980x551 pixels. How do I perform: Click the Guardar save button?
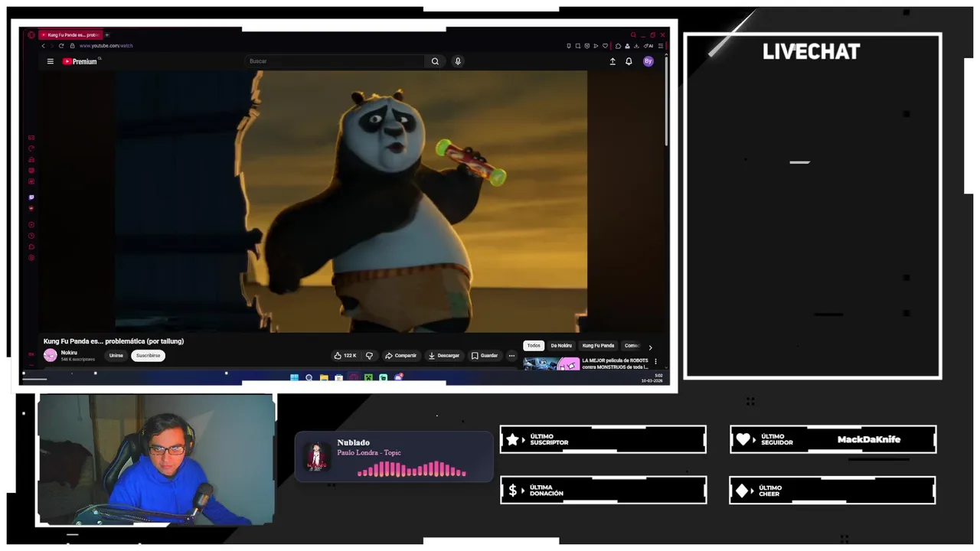click(485, 356)
